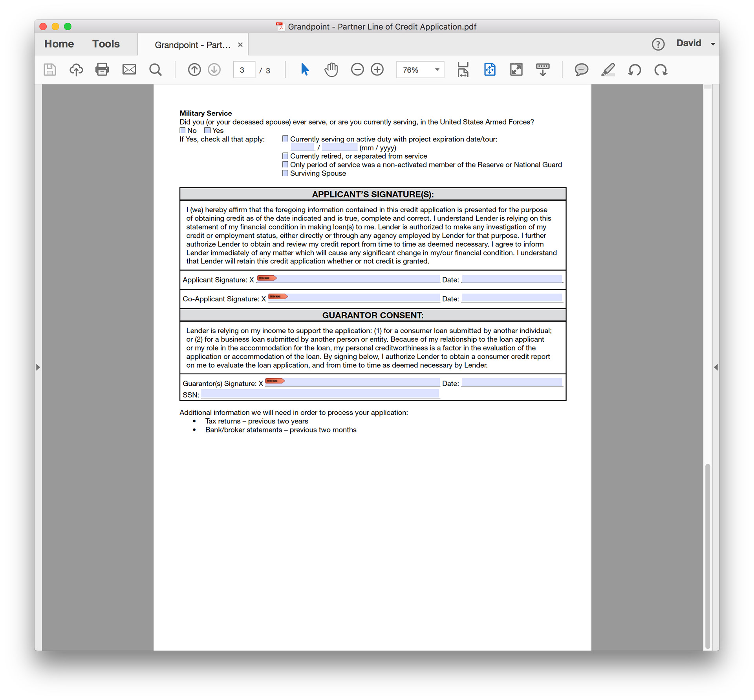Activate the Hand pan tool
This screenshot has height=700, width=754.
[x=331, y=70]
